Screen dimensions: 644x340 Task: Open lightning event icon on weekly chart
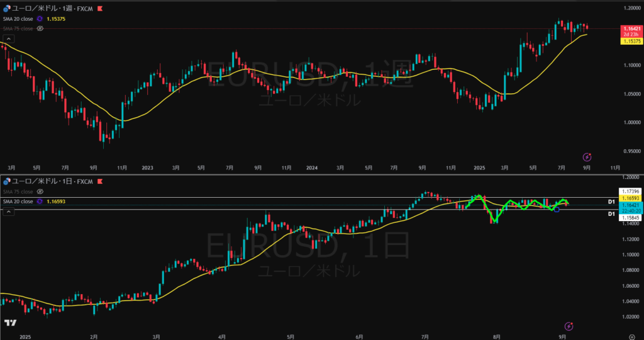point(587,157)
